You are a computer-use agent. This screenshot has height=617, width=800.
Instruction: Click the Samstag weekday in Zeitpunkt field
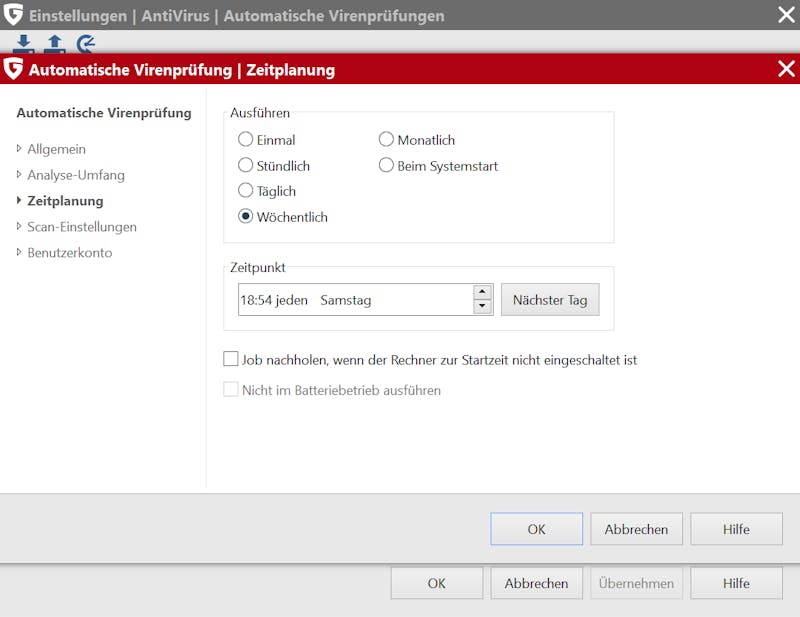click(345, 300)
